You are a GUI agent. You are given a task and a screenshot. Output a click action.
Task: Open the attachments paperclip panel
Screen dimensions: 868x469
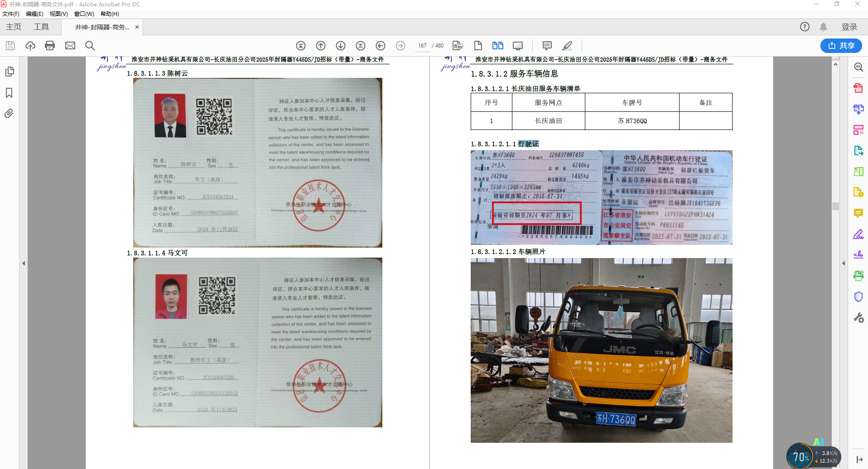pyautogui.click(x=9, y=114)
